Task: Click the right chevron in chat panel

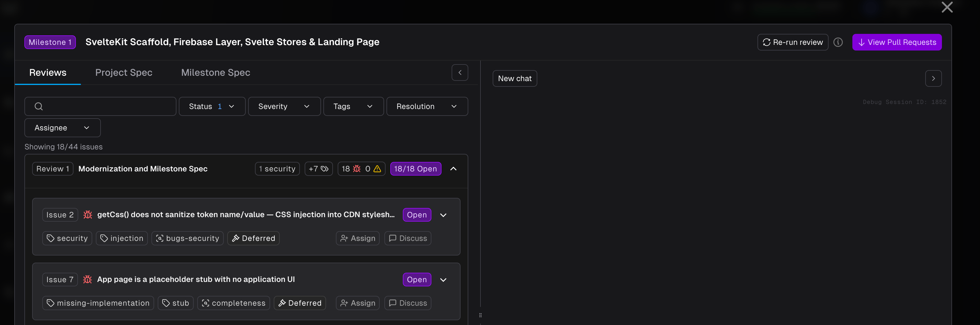Action: tap(933, 79)
